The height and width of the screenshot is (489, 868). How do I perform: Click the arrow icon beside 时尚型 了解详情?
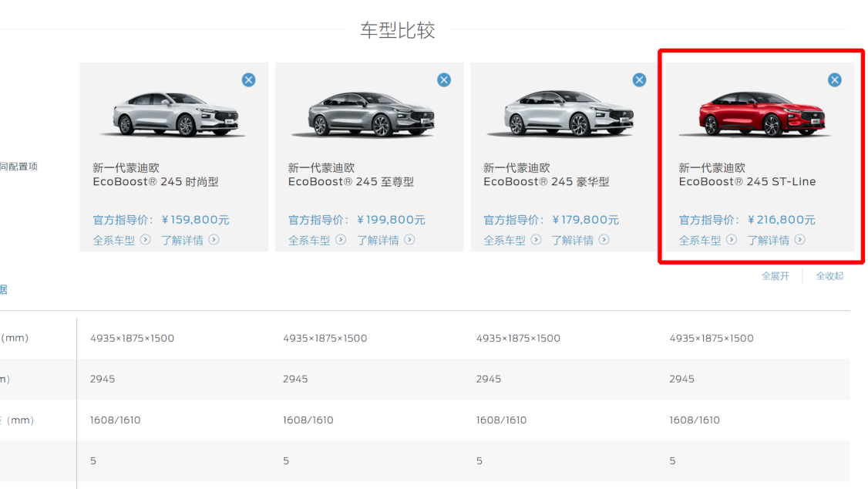click(214, 240)
